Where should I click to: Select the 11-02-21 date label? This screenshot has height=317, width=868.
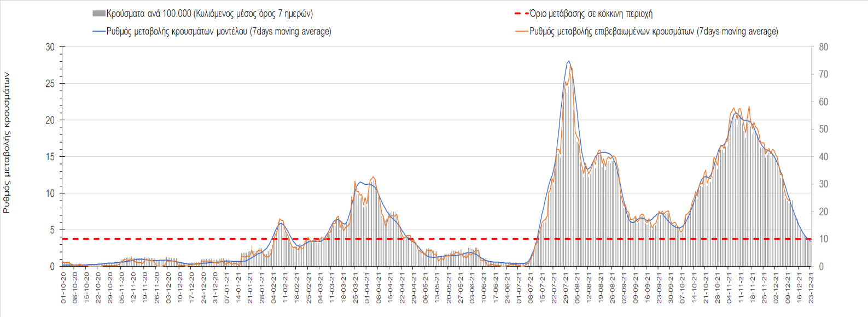pos(286,289)
